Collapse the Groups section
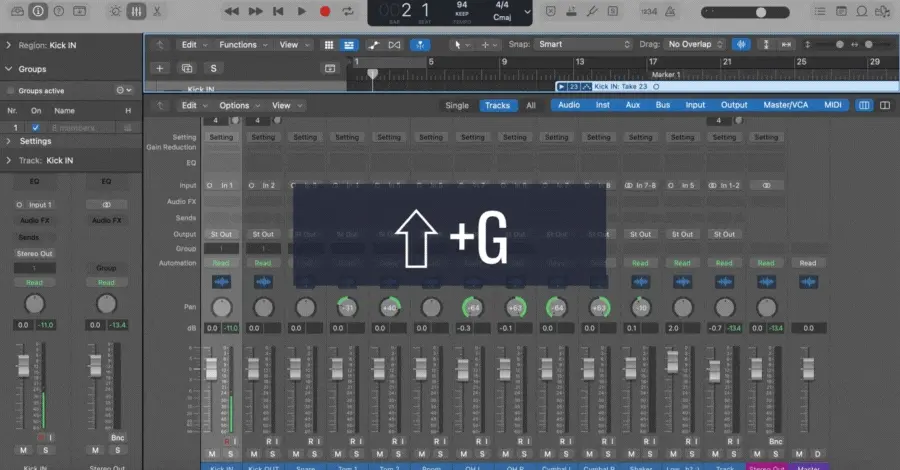This screenshot has height=470, width=900. point(9,69)
